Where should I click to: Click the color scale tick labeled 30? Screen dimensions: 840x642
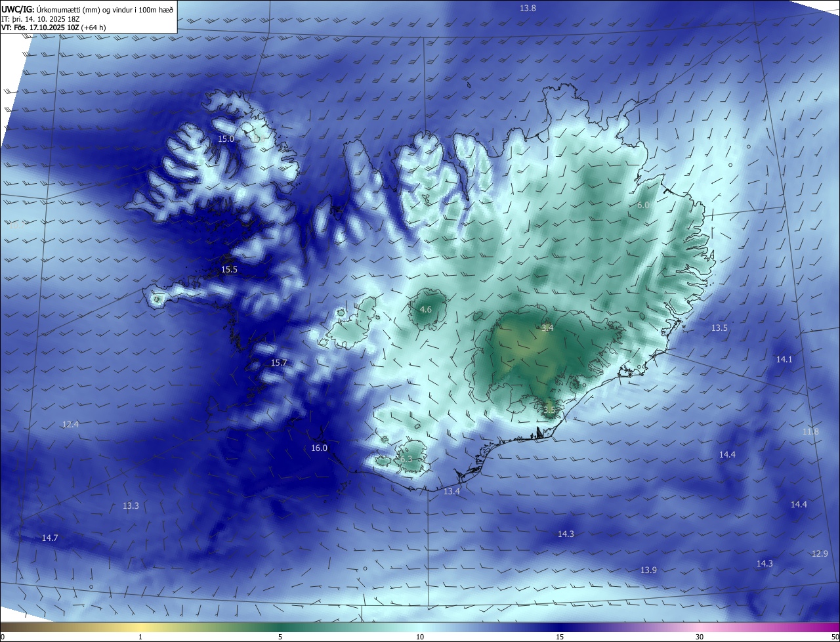(700, 637)
